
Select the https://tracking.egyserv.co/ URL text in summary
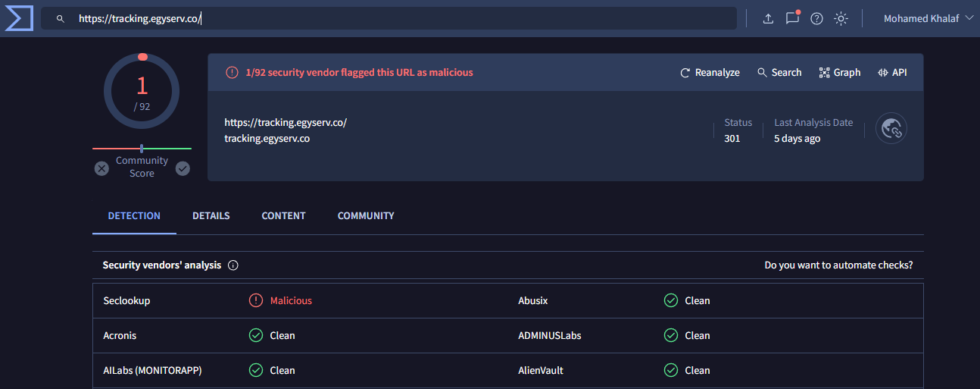(286, 122)
